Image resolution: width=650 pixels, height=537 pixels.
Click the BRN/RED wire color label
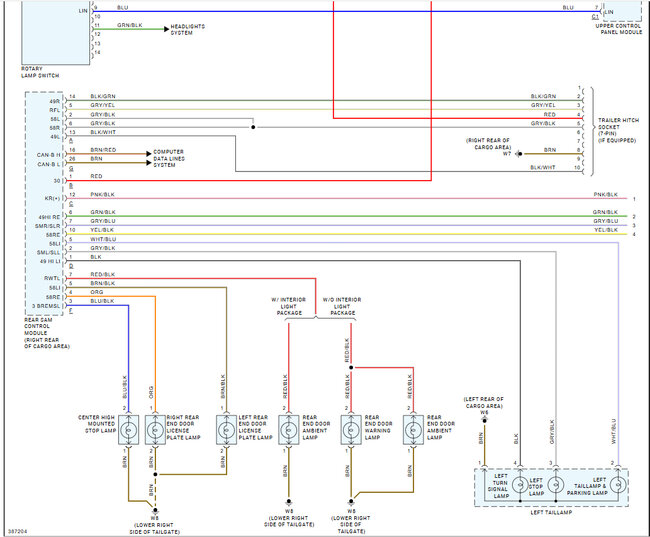tap(103, 150)
